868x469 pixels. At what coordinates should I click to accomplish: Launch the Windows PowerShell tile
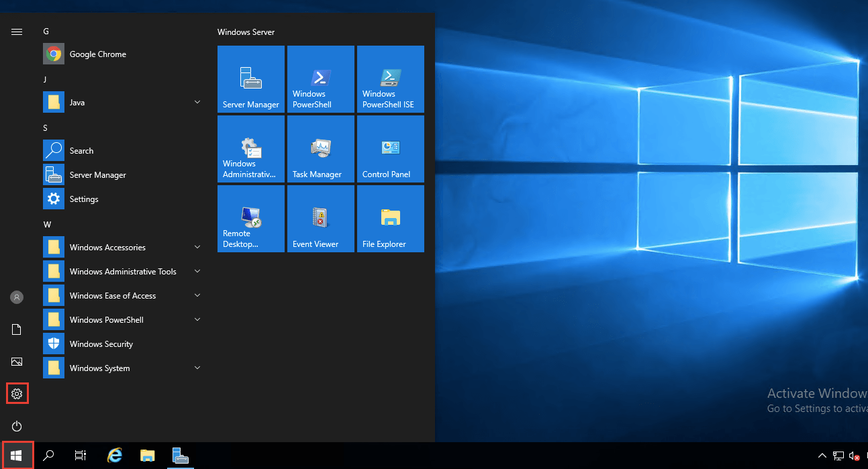tap(321, 79)
